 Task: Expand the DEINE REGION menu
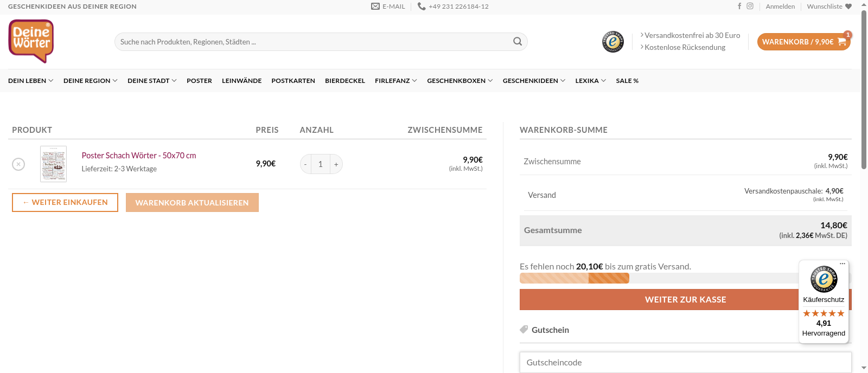(x=91, y=81)
